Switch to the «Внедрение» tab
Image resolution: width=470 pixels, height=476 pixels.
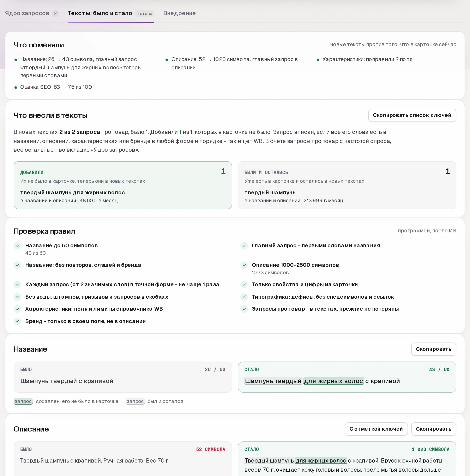(x=179, y=13)
